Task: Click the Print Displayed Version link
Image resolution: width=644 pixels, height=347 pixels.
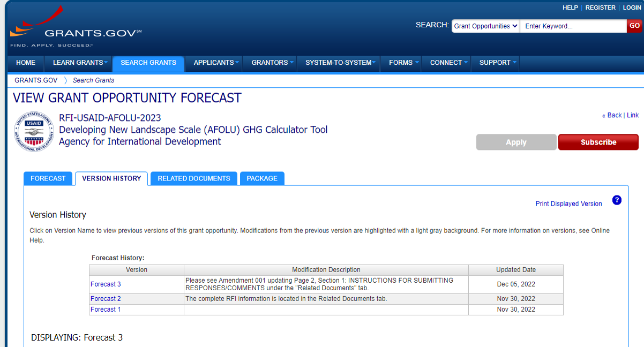Action: click(x=568, y=204)
